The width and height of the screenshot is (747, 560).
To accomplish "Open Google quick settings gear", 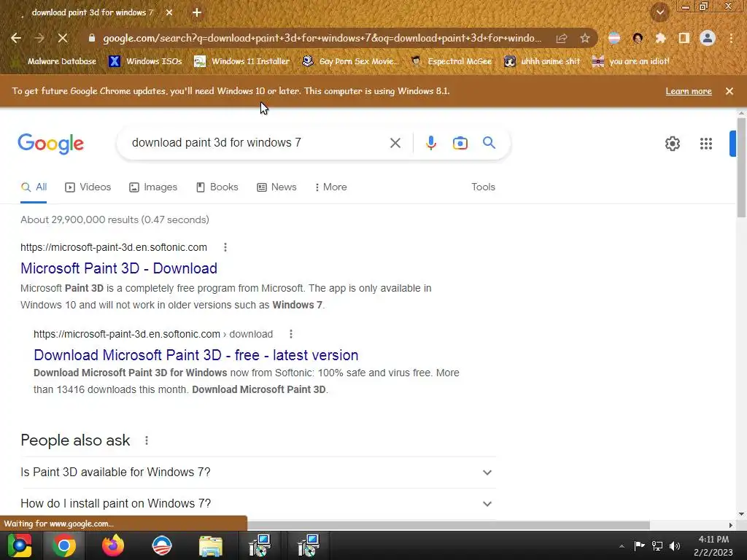I will pos(672,144).
